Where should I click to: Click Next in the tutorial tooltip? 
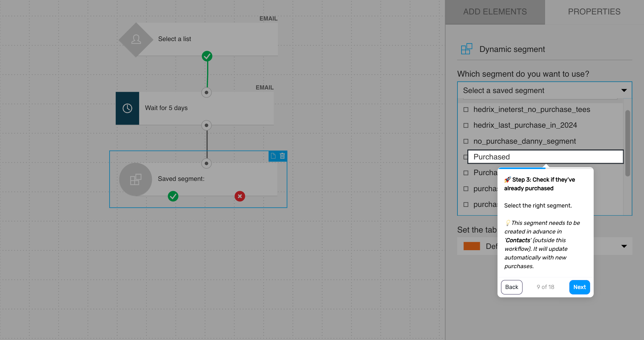[580, 287]
